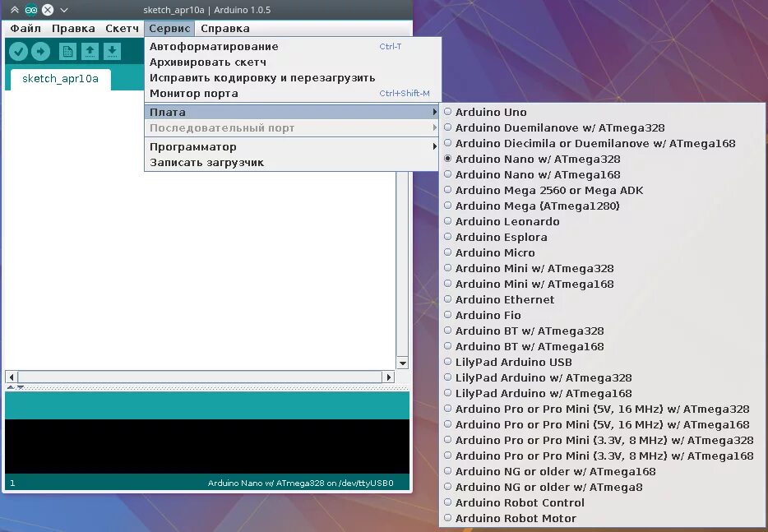Image resolution: width=768 pixels, height=532 pixels.
Task: Click the Upload arrow icon
Action: [x=40, y=52]
